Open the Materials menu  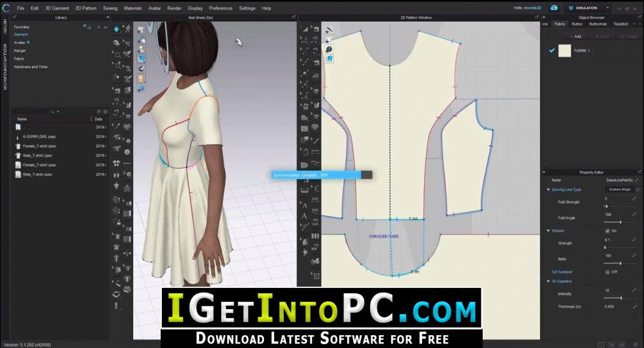(x=133, y=8)
